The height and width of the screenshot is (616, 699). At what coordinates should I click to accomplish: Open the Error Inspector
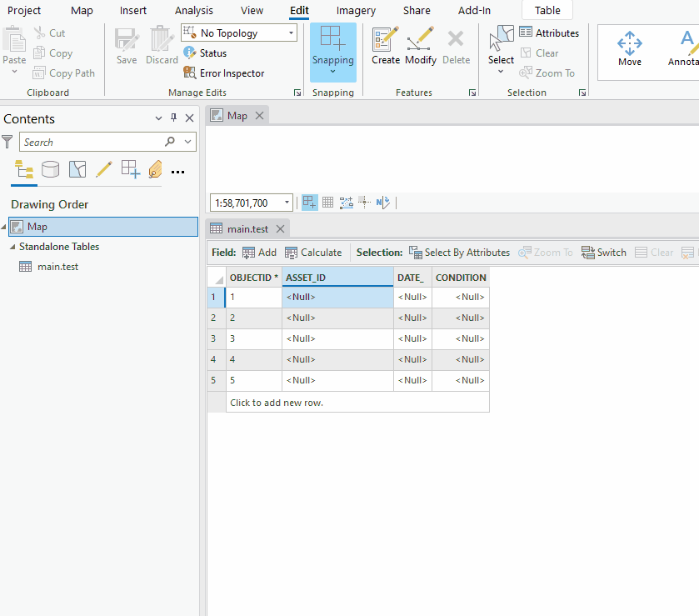pos(224,73)
